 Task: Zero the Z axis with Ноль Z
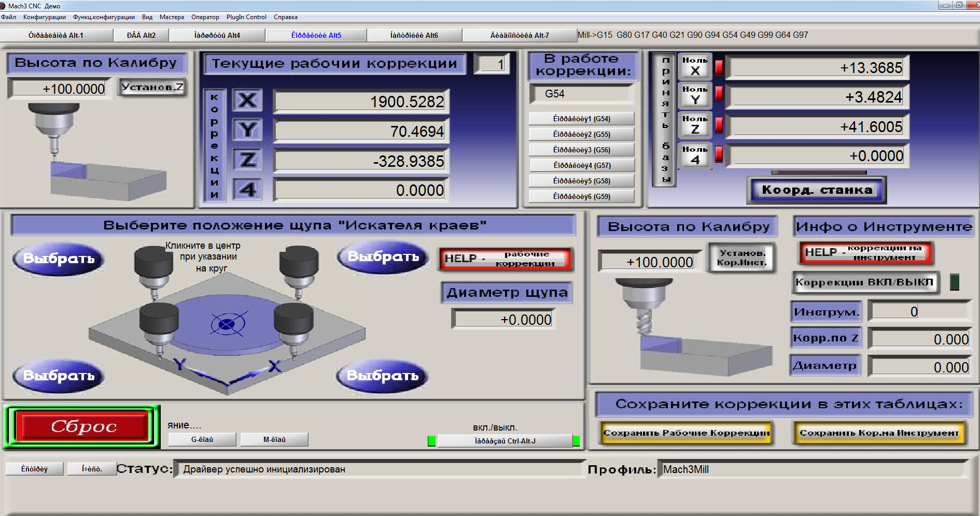[695, 125]
